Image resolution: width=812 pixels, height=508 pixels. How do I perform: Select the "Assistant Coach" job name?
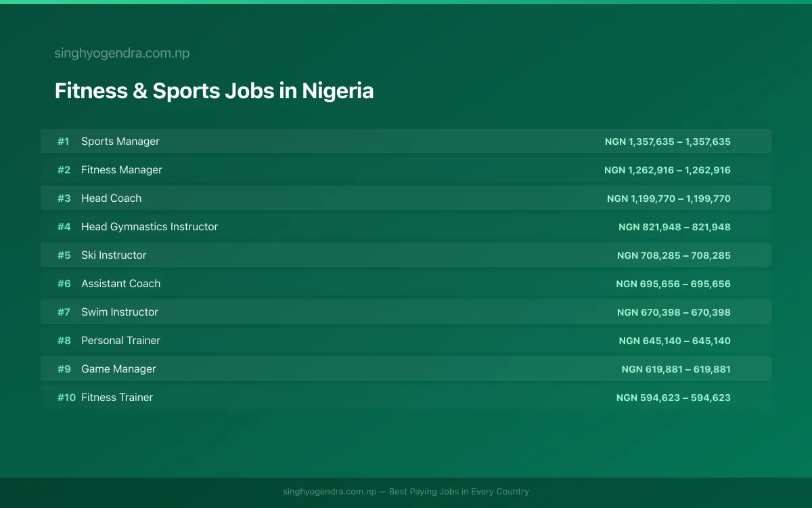[x=121, y=284]
